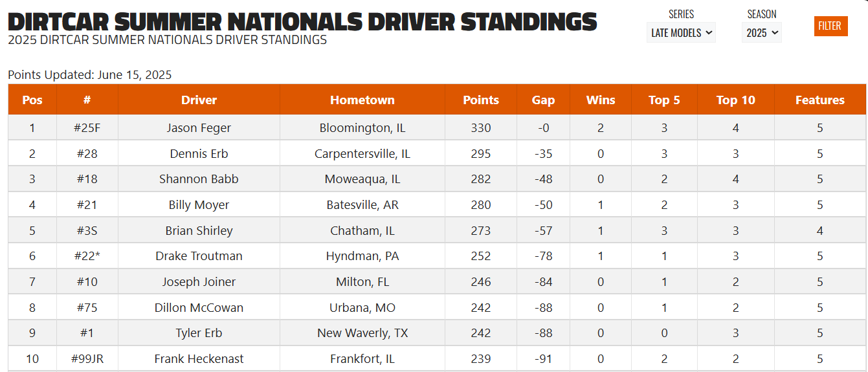Select Drake Troutman in the table
The width and height of the screenshot is (868, 372).
tap(199, 256)
